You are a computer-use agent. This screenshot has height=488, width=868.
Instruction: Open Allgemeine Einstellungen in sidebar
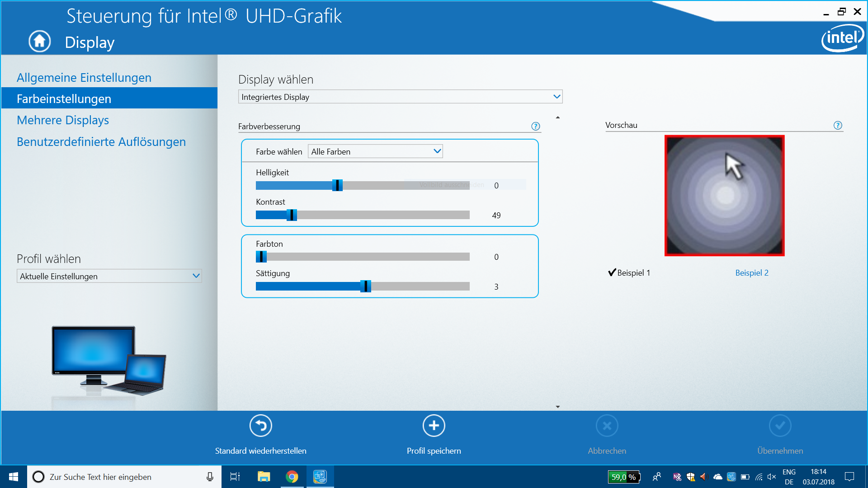click(x=84, y=78)
